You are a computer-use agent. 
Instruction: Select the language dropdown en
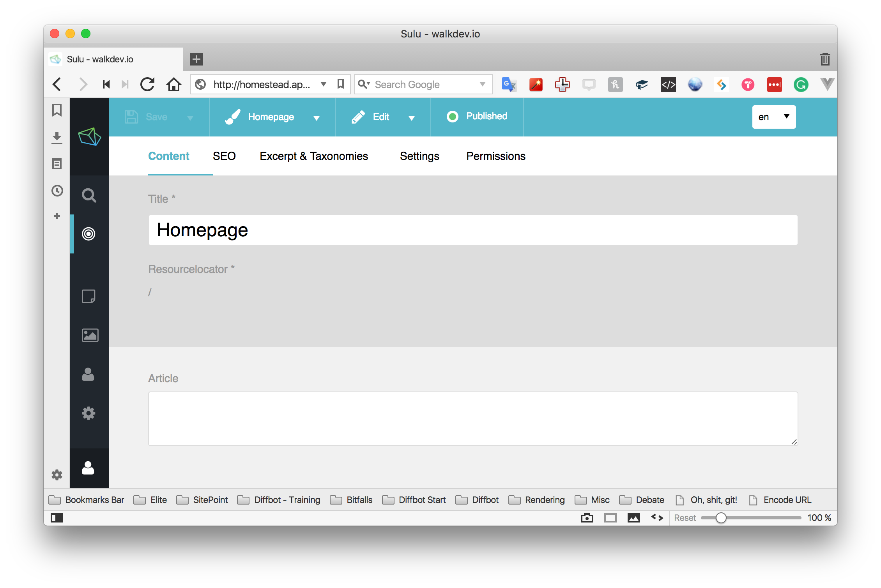pyautogui.click(x=773, y=117)
